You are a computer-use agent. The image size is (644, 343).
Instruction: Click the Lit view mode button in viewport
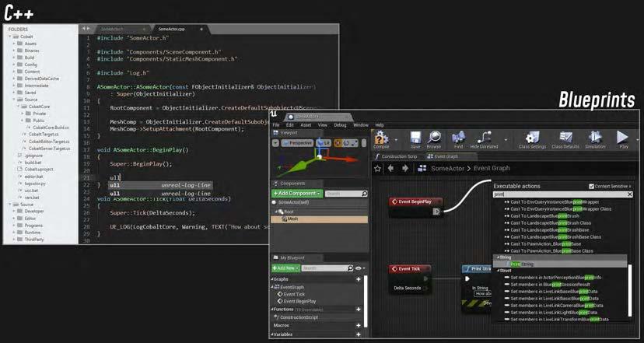[323, 143]
